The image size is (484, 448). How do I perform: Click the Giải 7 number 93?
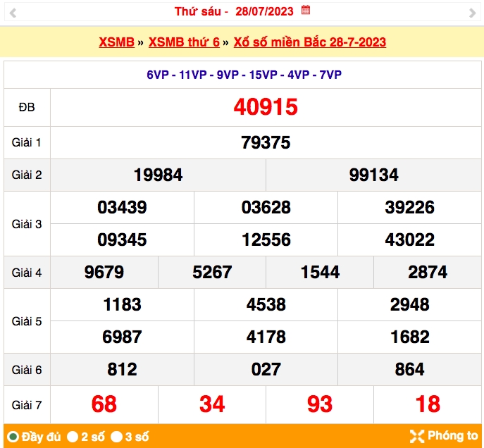click(320, 404)
